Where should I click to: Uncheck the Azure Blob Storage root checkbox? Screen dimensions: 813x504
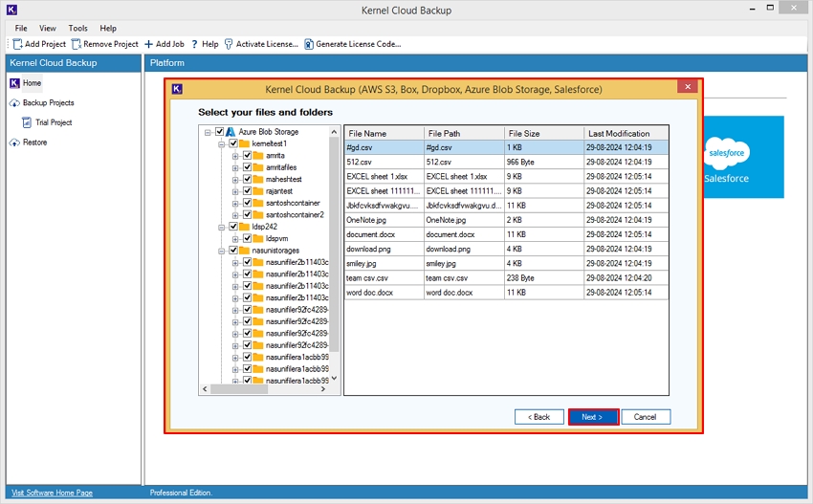click(219, 132)
